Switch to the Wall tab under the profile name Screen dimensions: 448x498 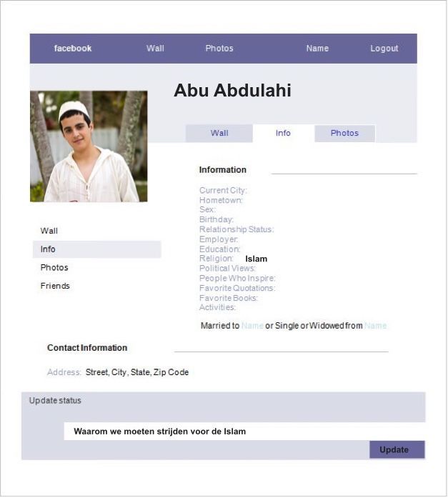219,134
